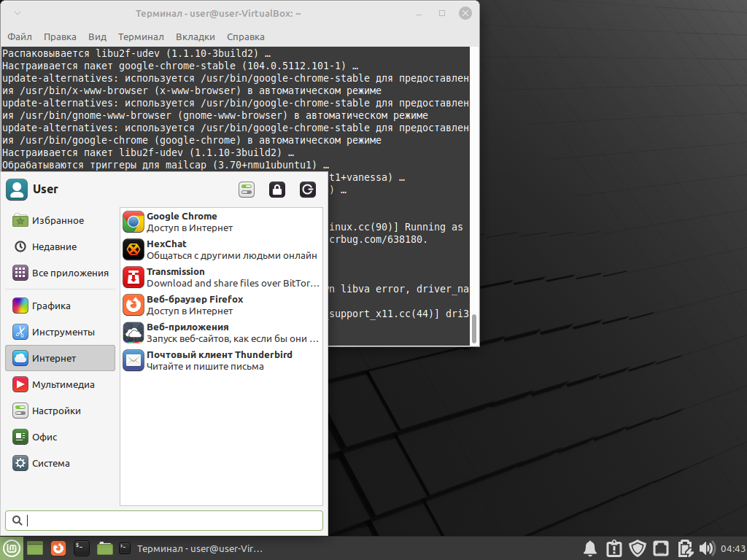
Task: Click the User avatar icon
Action: pyautogui.click(x=17, y=190)
